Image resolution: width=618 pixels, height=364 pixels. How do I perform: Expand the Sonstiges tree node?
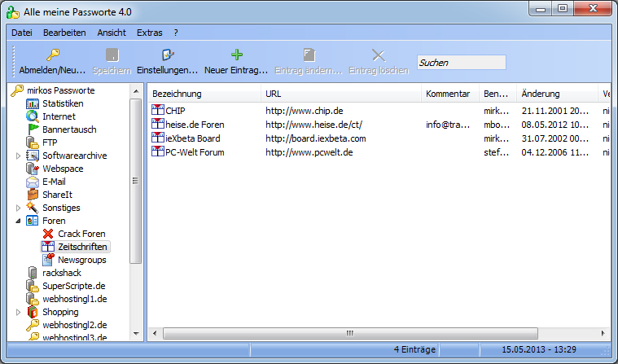coord(19,208)
